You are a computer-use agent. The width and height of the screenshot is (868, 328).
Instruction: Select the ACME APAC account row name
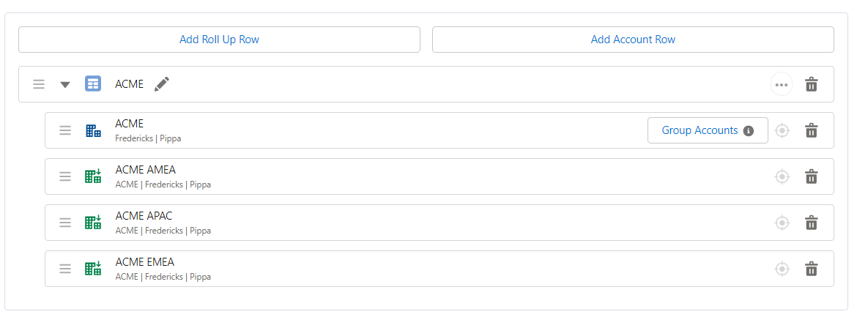[144, 216]
